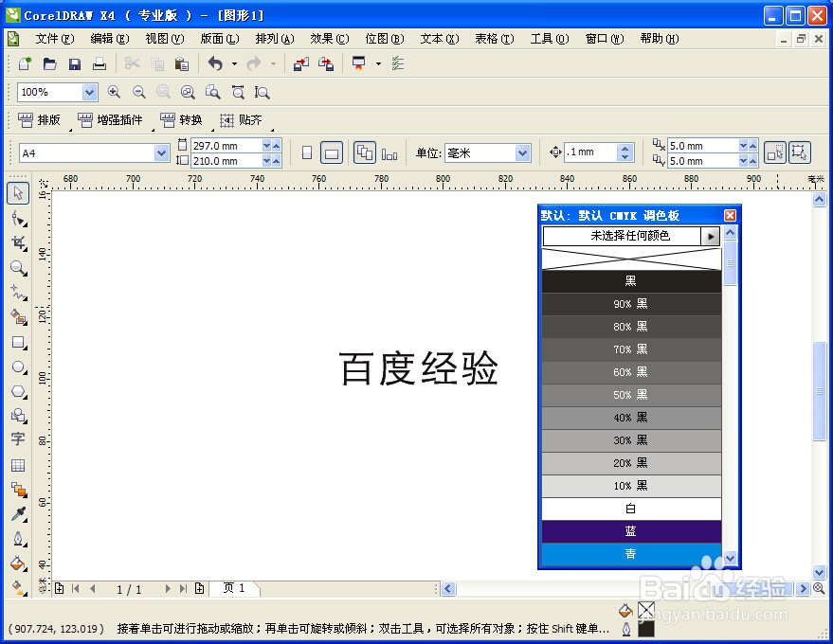Print the document

coord(100,63)
